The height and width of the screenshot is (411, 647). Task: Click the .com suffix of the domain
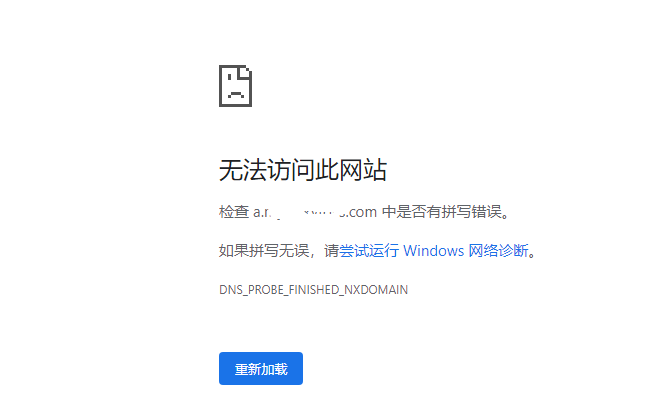[360, 212]
